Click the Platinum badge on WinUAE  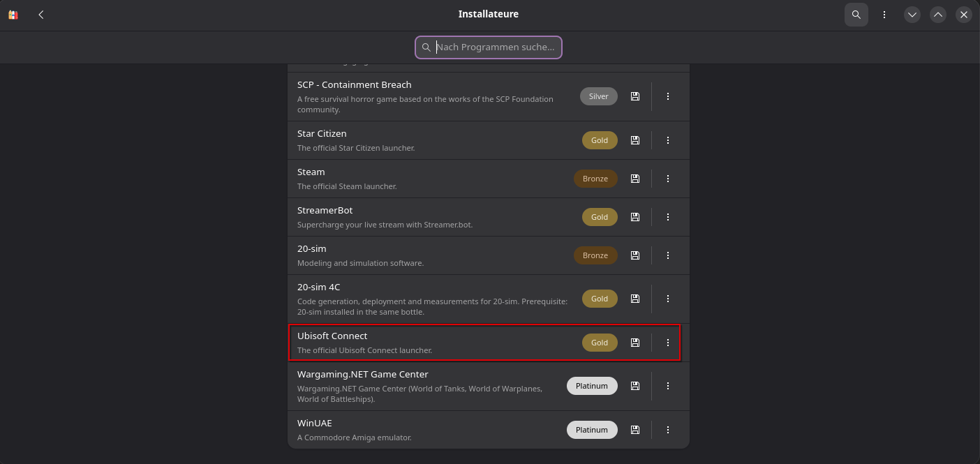(592, 430)
